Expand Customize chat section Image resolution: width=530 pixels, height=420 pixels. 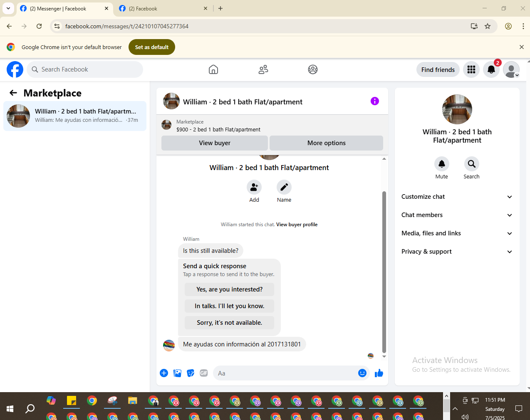click(x=457, y=197)
